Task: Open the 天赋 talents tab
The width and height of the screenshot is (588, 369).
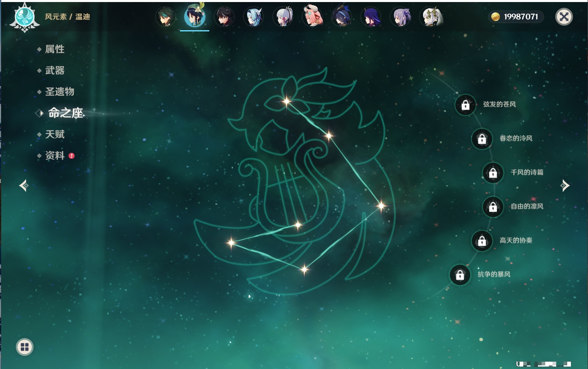Action: point(55,134)
